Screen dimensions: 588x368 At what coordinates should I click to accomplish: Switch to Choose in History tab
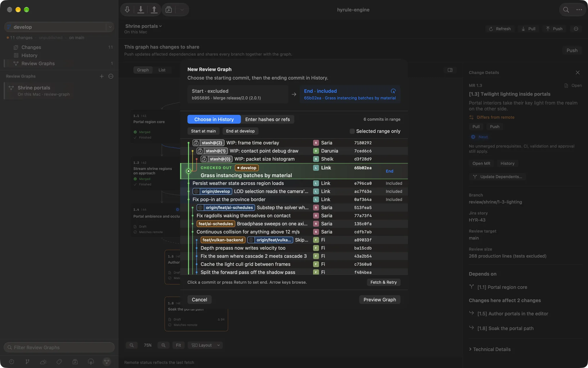214,119
